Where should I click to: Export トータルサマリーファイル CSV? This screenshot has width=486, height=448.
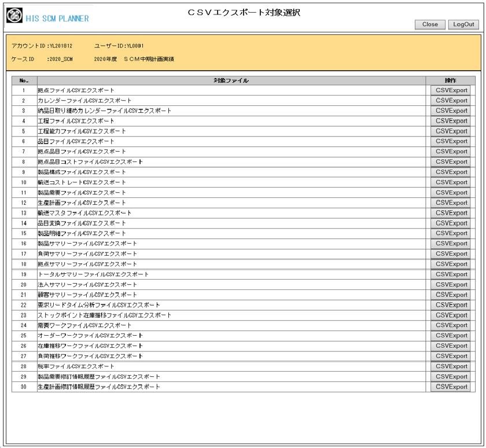450,274
